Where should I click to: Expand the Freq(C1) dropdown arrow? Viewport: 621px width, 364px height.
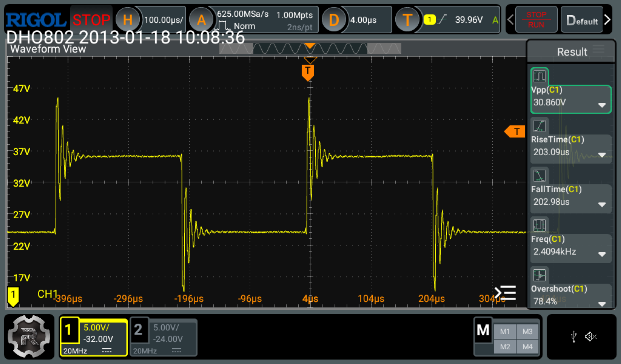click(x=602, y=254)
